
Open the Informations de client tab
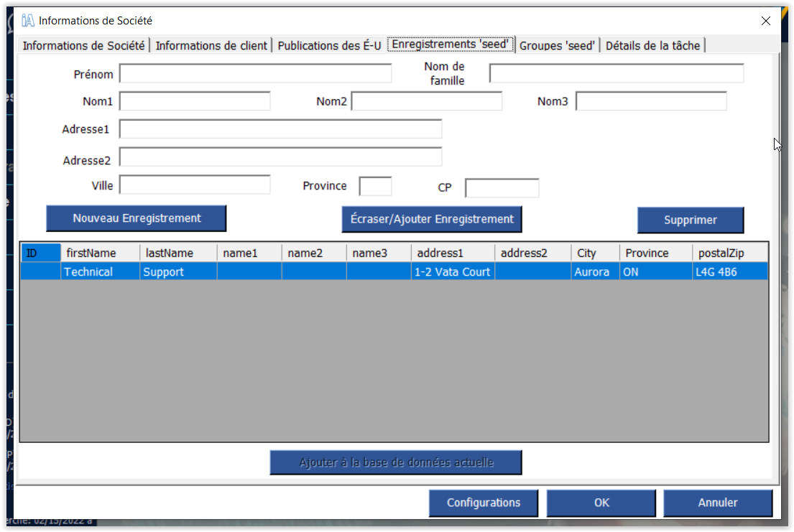211,45
